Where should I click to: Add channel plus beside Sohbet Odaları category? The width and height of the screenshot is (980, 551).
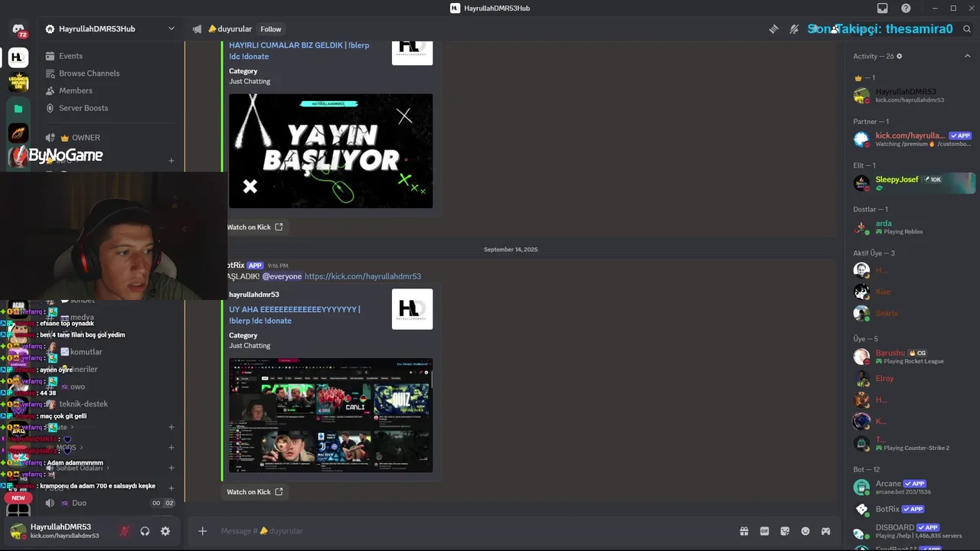click(x=171, y=468)
